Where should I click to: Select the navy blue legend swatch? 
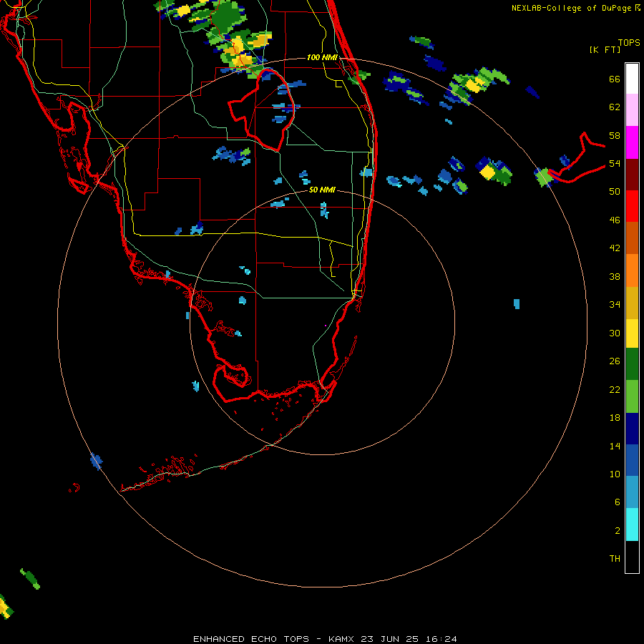(x=632, y=429)
